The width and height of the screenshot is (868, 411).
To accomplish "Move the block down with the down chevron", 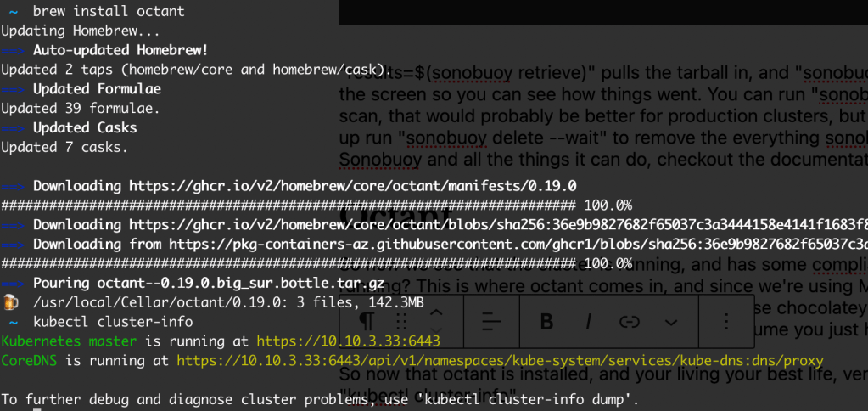I will point(436,332).
